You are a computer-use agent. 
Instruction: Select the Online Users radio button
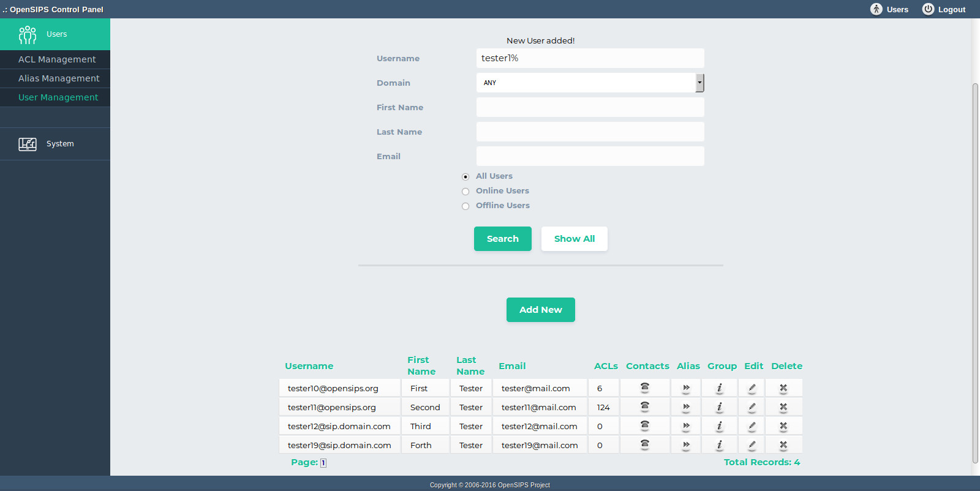point(466,191)
